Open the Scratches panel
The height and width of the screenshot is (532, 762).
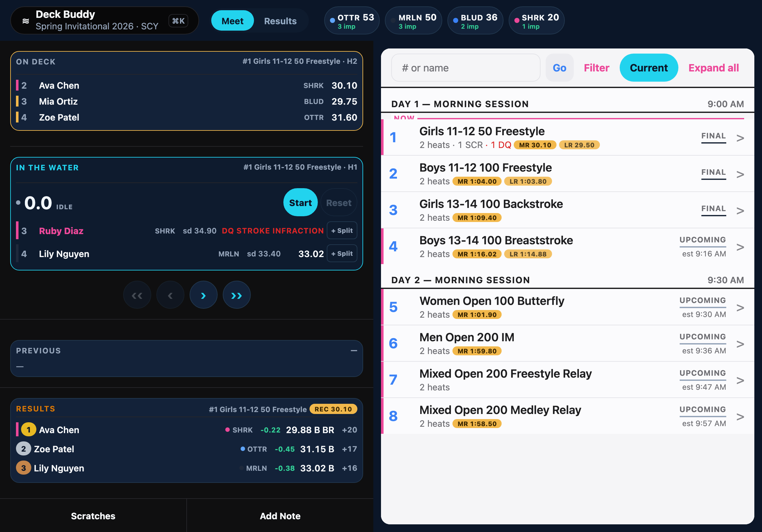tap(93, 516)
